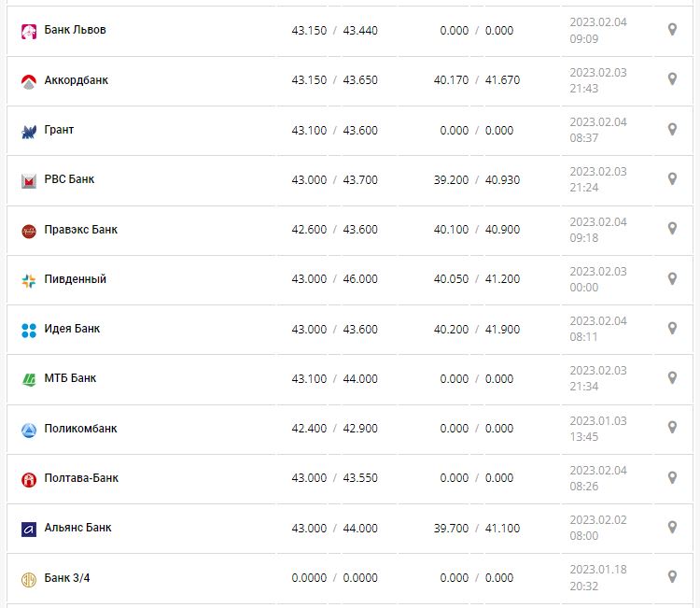
Task: Click the Грант bank logo icon
Action: 28,131
